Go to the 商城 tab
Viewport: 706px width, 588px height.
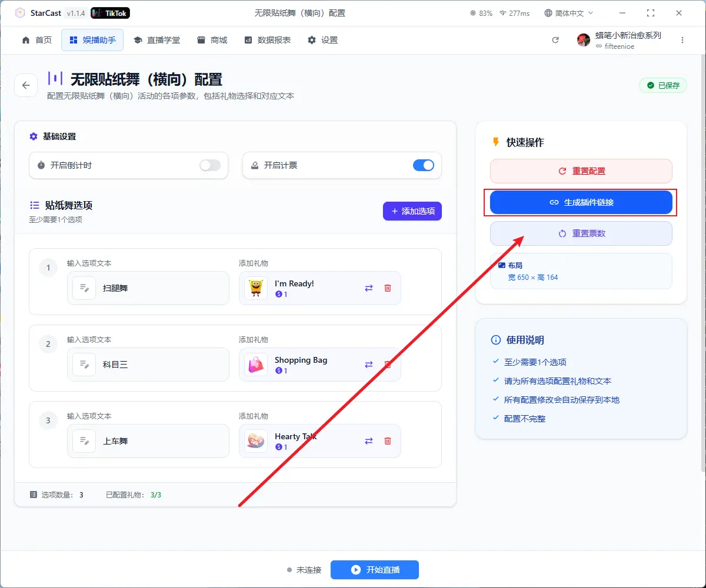click(x=212, y=40)
